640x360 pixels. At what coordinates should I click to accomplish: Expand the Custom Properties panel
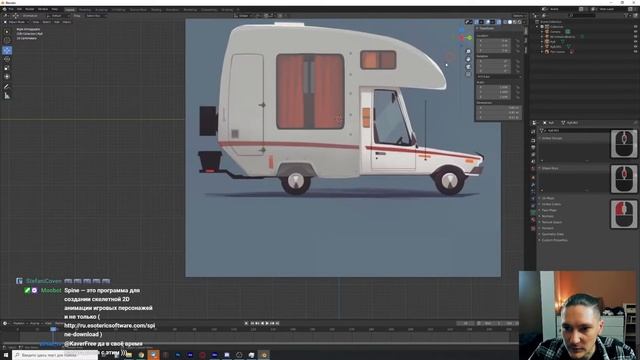[x=554, y=240]
